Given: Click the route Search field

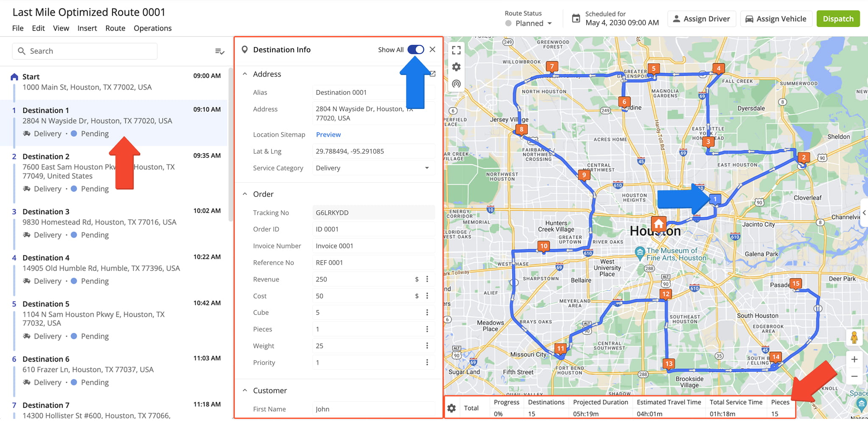Looking at the screenshot, I should pyautogui.click(x=85, y=51).
